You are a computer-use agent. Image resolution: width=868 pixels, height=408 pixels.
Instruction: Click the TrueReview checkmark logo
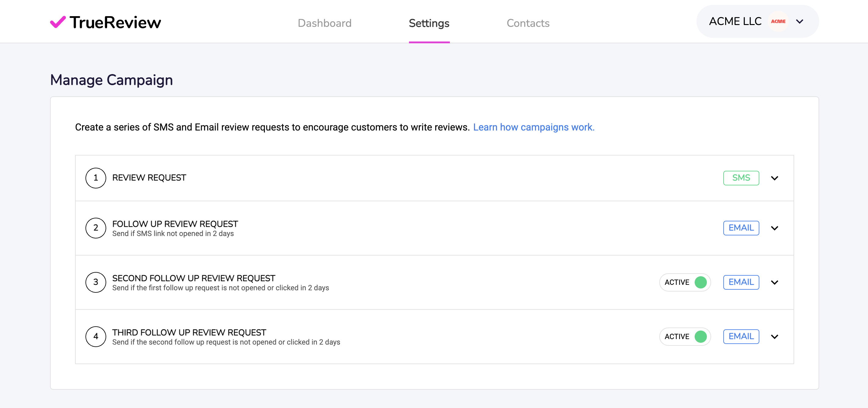[58, 22]
